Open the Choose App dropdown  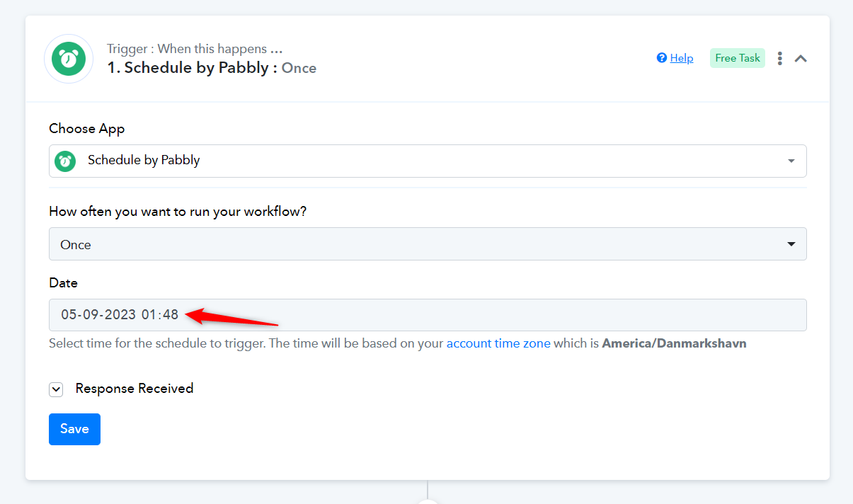pyautogui.click(x=428, y=161)
